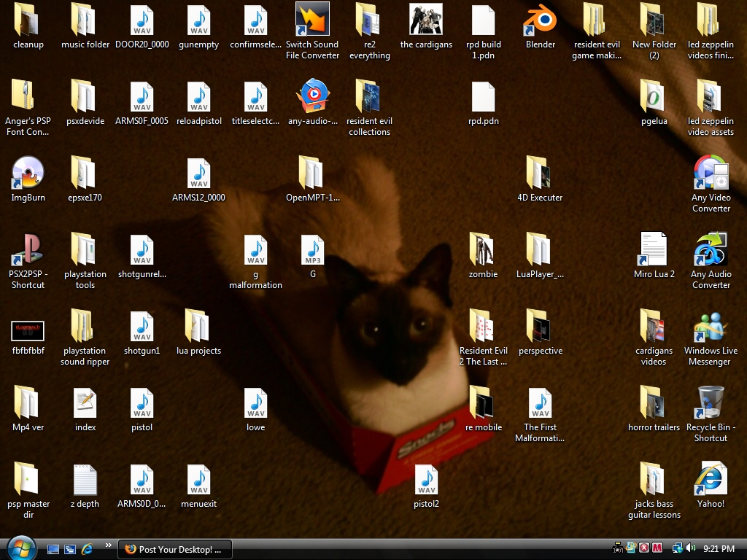
Task: Click Show Desktop in Quick Launch
Action: pyautogui.click(x=53, y=549)
